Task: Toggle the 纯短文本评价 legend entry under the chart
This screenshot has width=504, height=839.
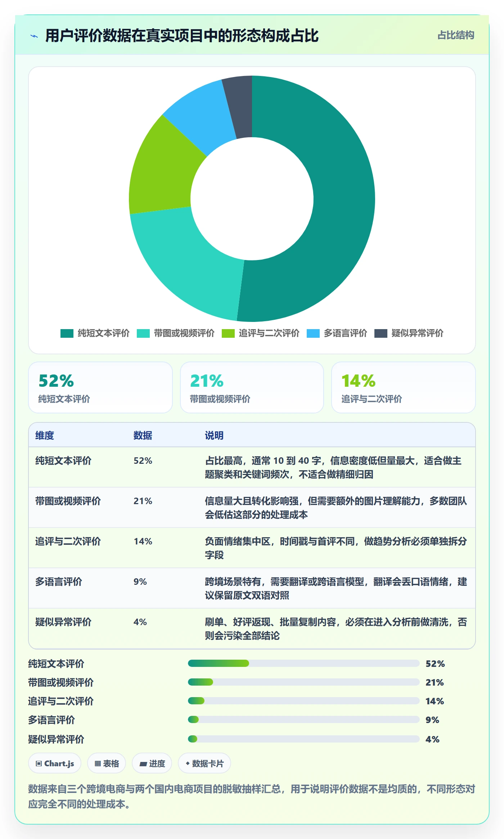Action: 95,333
